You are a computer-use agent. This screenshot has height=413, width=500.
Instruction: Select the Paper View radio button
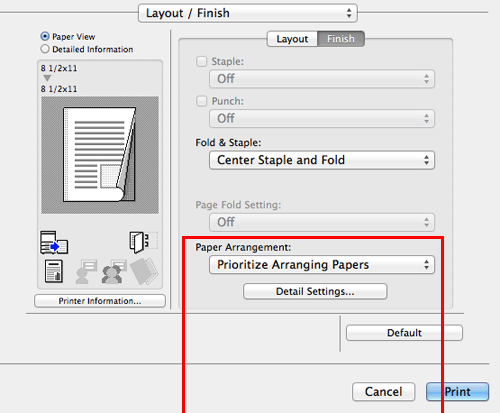coord(45,36)
